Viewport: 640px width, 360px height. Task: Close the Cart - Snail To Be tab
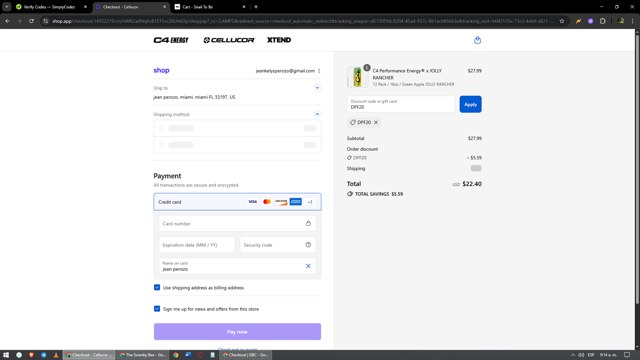244,7
